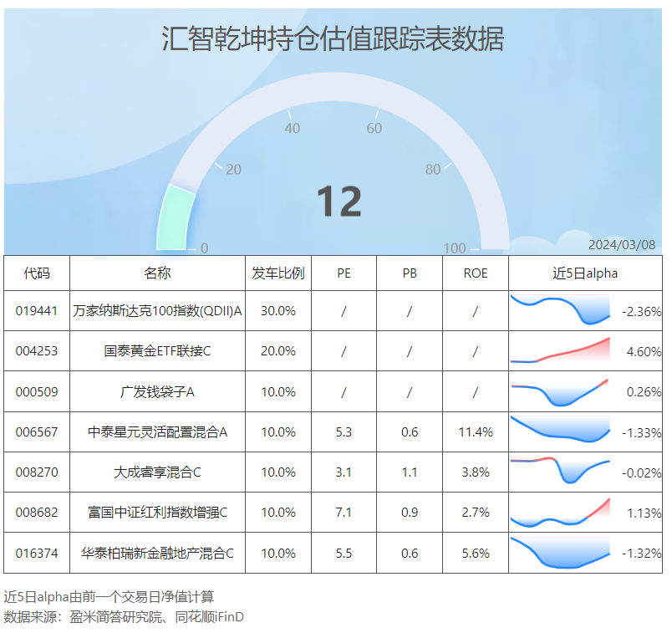Click PE value 7.1
Screen dimensions: 672x633
(344, 513)
